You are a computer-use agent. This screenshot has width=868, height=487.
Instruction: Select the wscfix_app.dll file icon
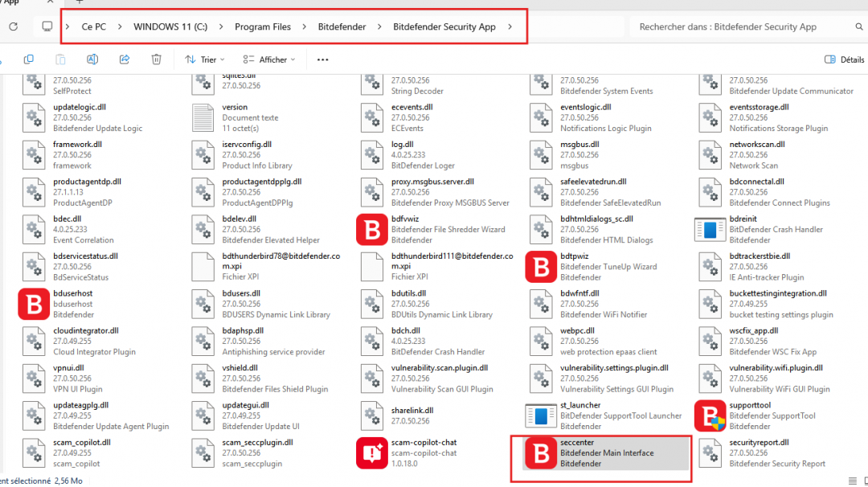(x=710, y=342)
